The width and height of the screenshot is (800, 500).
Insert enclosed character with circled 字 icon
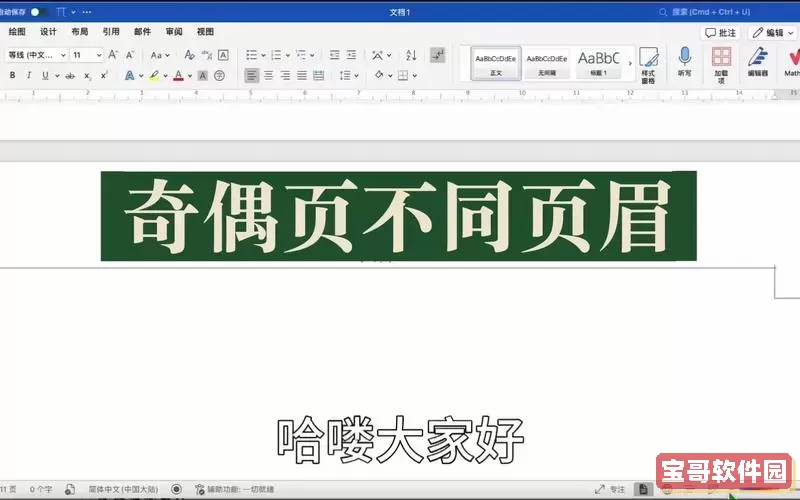click(219, 76)
